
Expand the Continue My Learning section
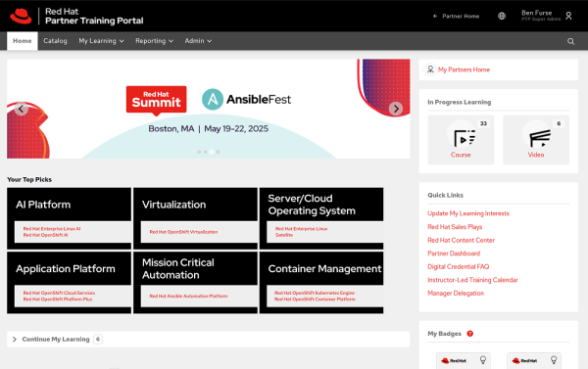(x=15, y=339)
